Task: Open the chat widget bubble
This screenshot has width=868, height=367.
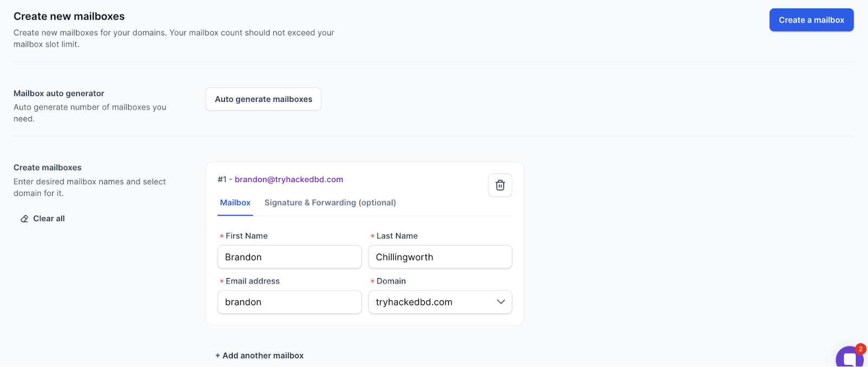Action: pyautogui.click(x=850, y=357)
